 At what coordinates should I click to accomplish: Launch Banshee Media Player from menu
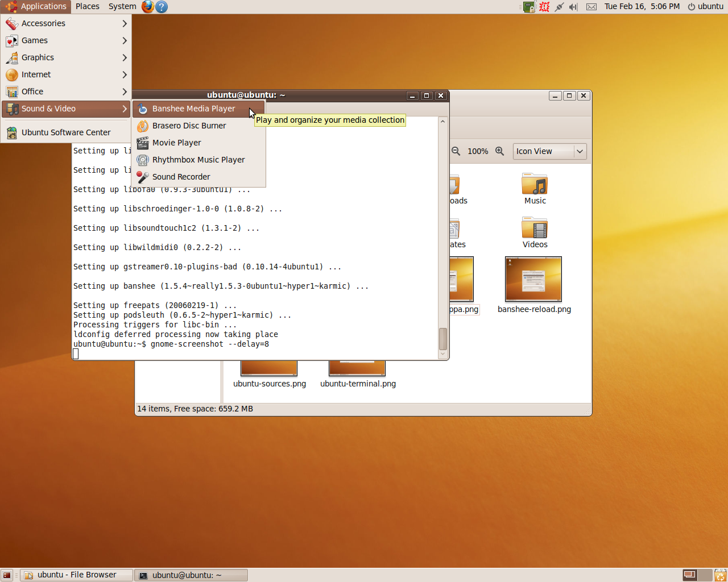coord(193,109)
